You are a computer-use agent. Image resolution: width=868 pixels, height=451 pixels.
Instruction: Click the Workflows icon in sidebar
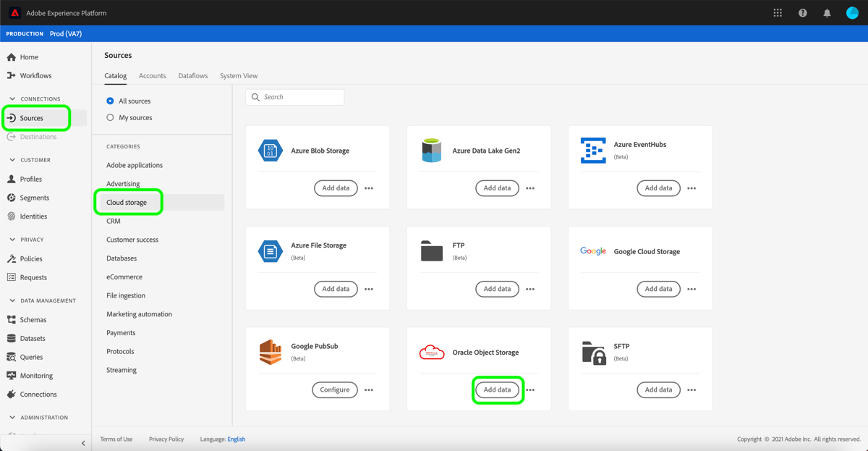[12, 75]
